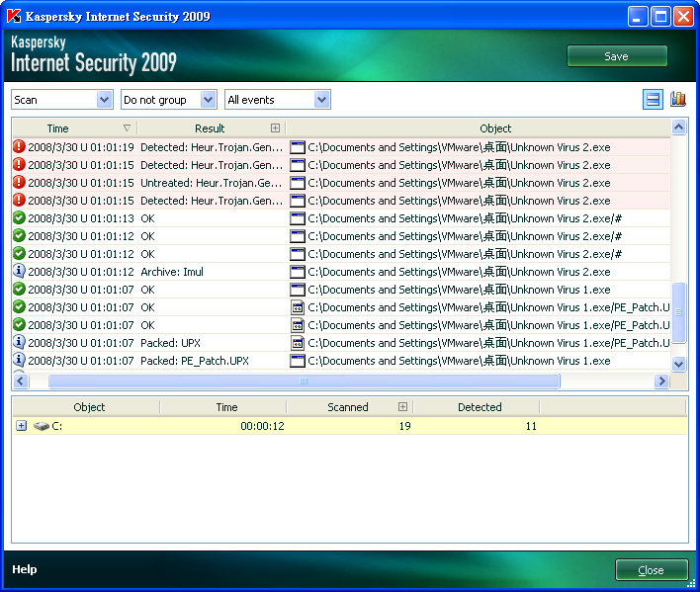
Task: Click exe file icon on 01:01:19 row
Action: (298, 147)
